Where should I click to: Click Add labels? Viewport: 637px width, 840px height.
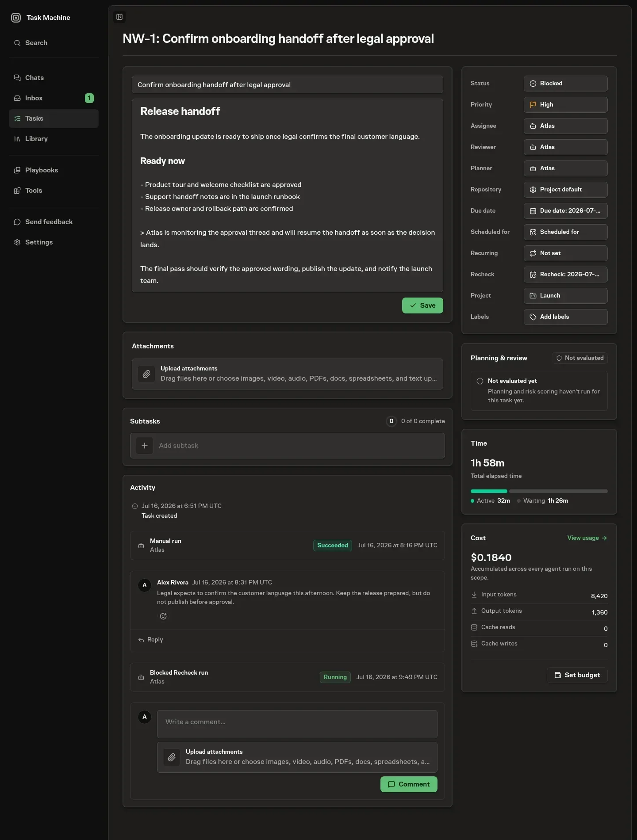click(x=565, y=317)
